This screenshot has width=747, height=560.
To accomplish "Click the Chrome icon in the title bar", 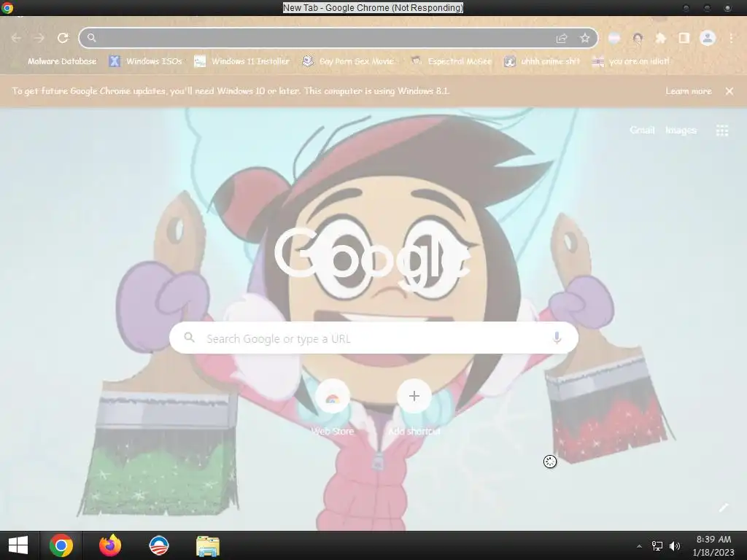I will tap(7, 7).
